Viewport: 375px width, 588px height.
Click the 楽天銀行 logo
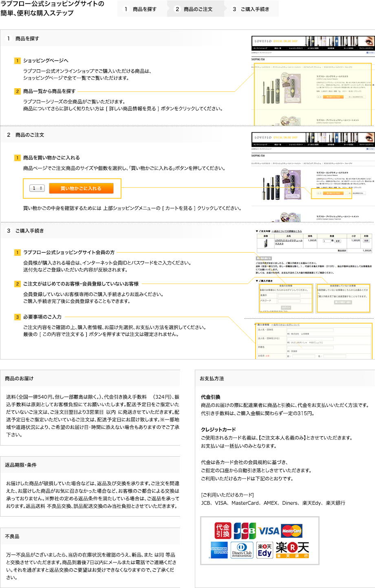click(292, 550)
